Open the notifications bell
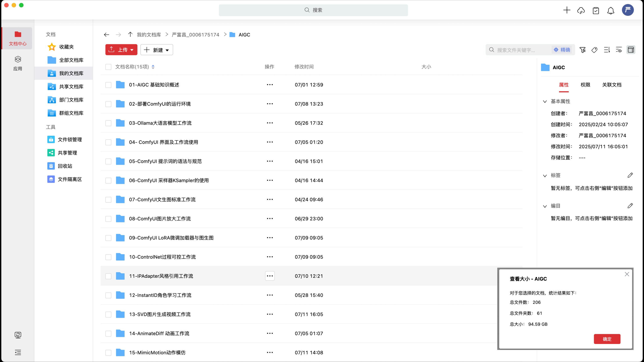 (x=611, y=10)
